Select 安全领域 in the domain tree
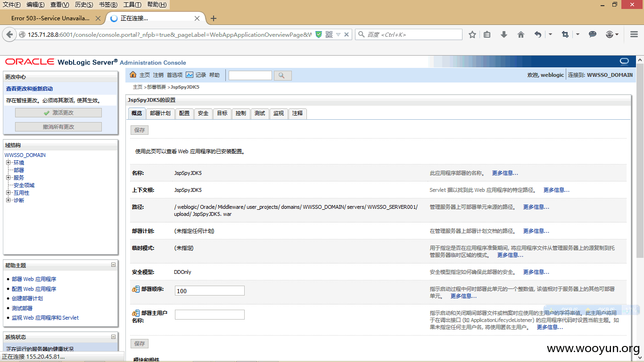This screenshot has width=644, height=362. coord(24,185)
